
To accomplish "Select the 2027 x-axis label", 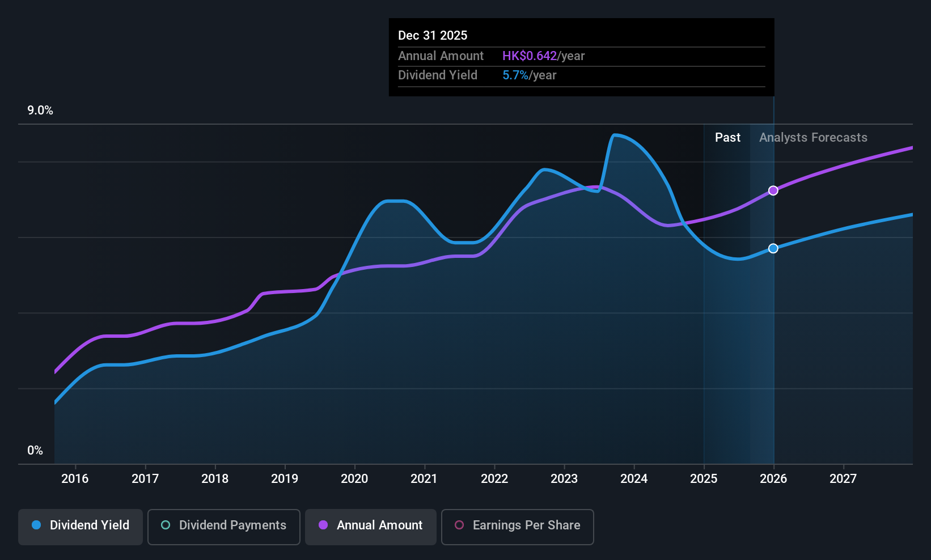I will [x=843, y=478].
